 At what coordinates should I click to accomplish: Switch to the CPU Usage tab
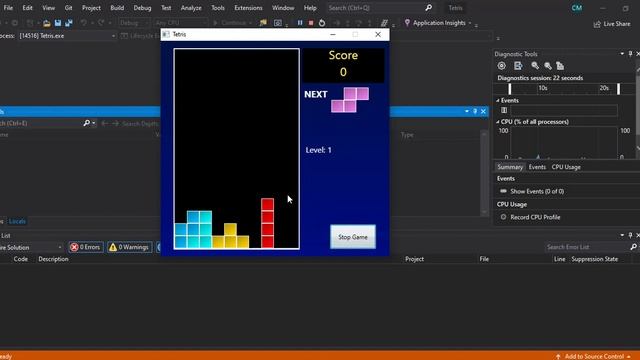coord(566,167)
